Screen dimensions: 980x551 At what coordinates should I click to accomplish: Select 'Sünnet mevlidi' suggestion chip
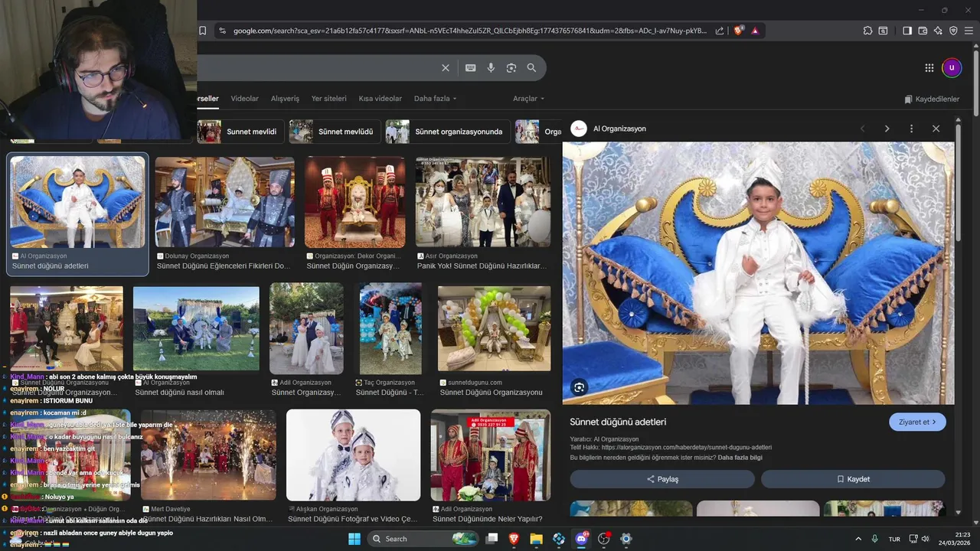[x=240, y=132]
